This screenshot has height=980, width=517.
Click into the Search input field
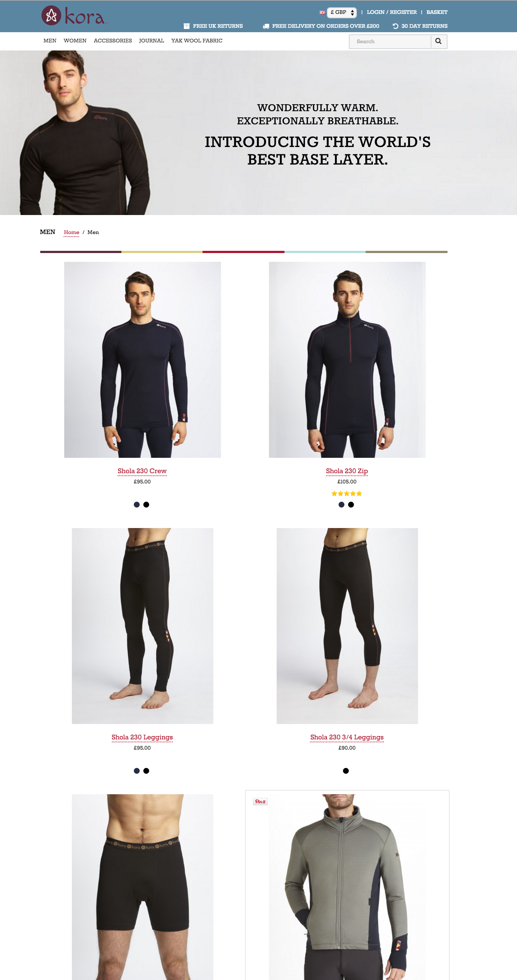click(x=390, y=41)
